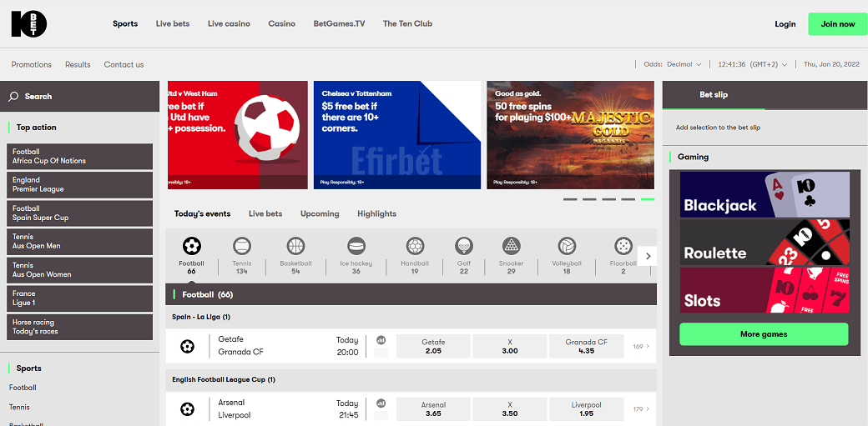Select the Volleyball sport icon
Image resolution: width=868 pixels, height=426 pixels.
click(567, 246)
